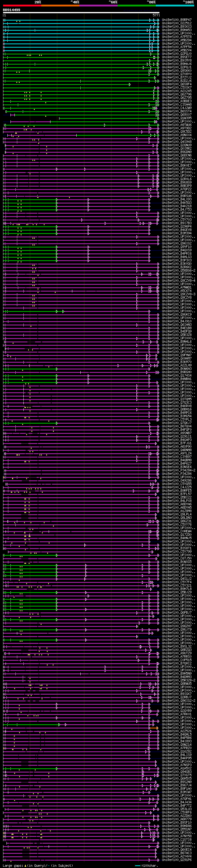Select hit UniRef100_B2D2J6

[x=177, y=81]
